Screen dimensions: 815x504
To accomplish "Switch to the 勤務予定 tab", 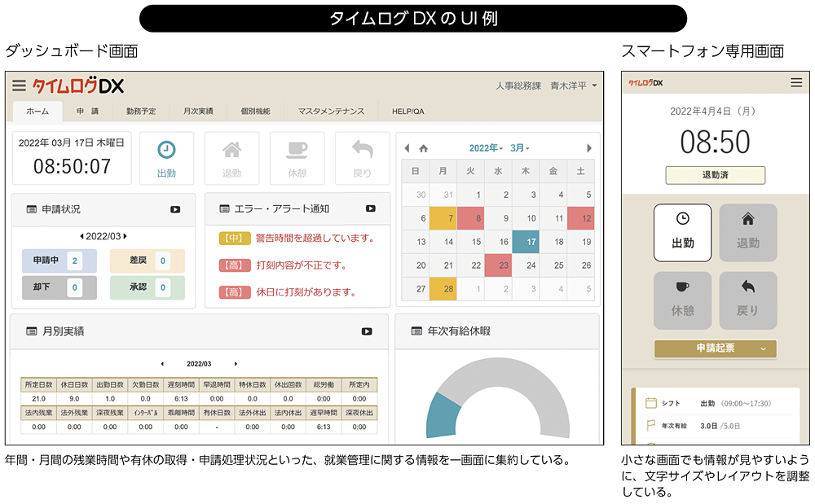I will 146,112.
